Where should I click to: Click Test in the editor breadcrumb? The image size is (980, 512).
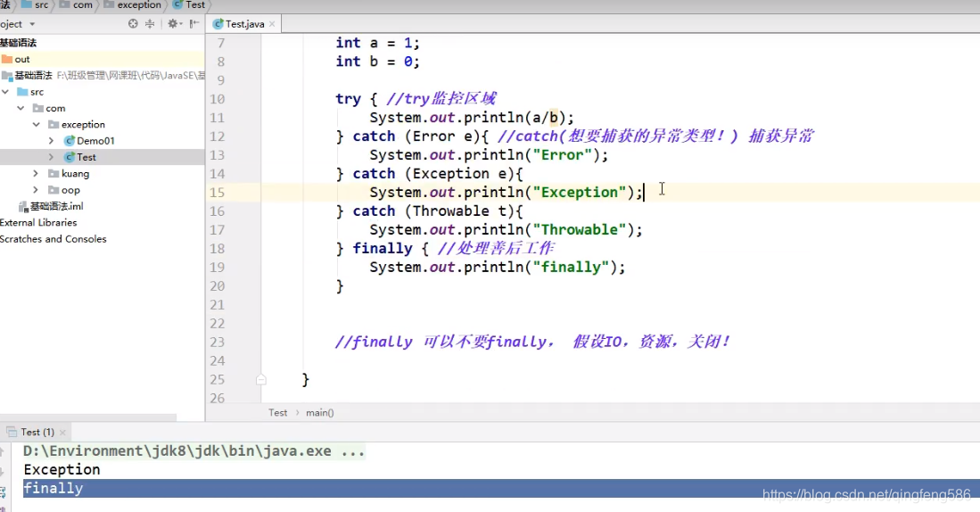point(278,413)
